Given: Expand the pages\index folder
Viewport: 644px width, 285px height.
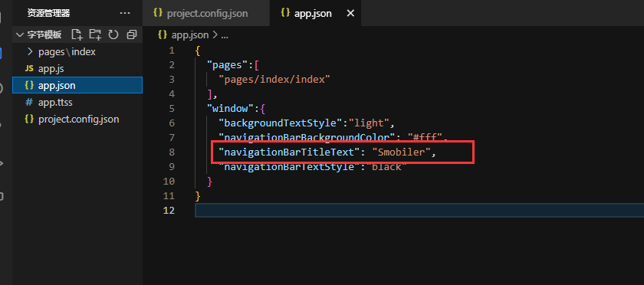Looking at the screenshot, I should pyautogui.click(x=77, y=52).
